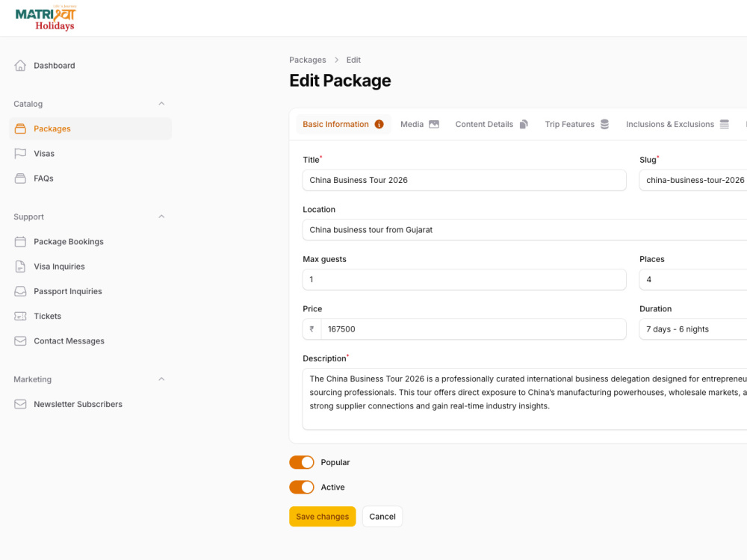Click the Newsletter Subscribers envelope icon
The width and height of the screenshot is (747, 560).
coord(20,404)
